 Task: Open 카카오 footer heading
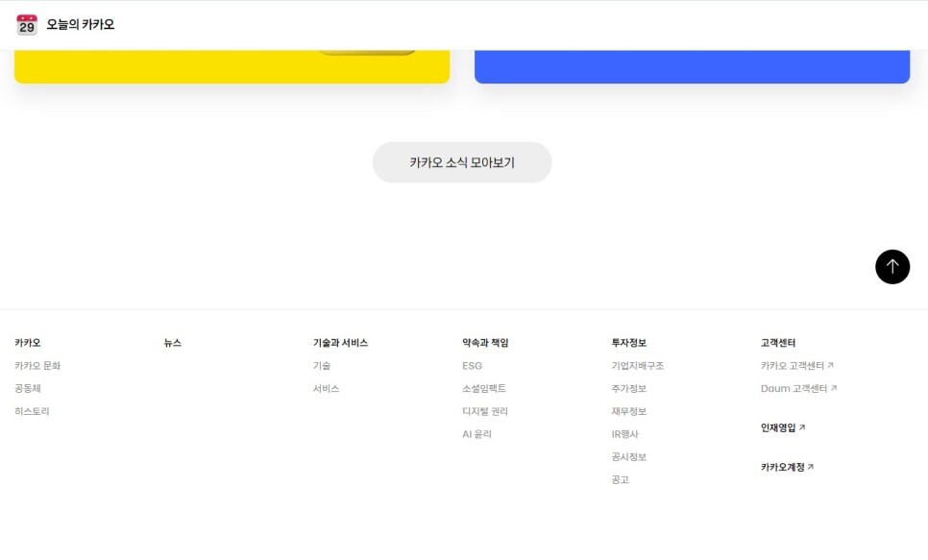[x=28, y=343]
